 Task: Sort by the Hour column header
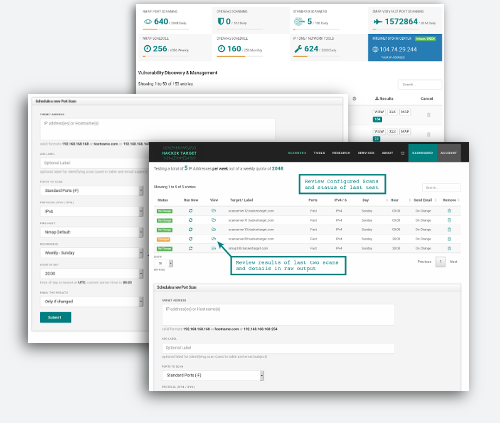point(395,200)
